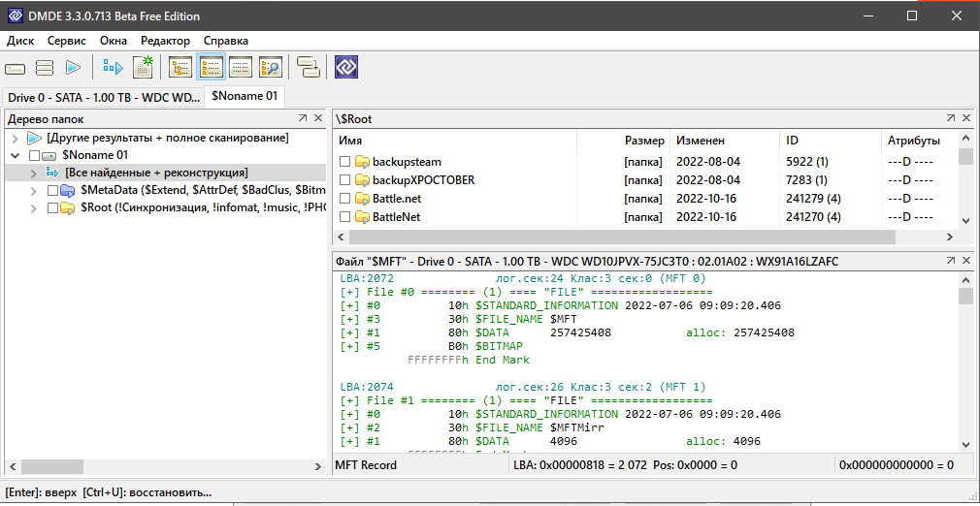The height and width of the screenshot is (506, 980).
Task: Expand File #0 record in MFT view
Action: coord(348,293)
